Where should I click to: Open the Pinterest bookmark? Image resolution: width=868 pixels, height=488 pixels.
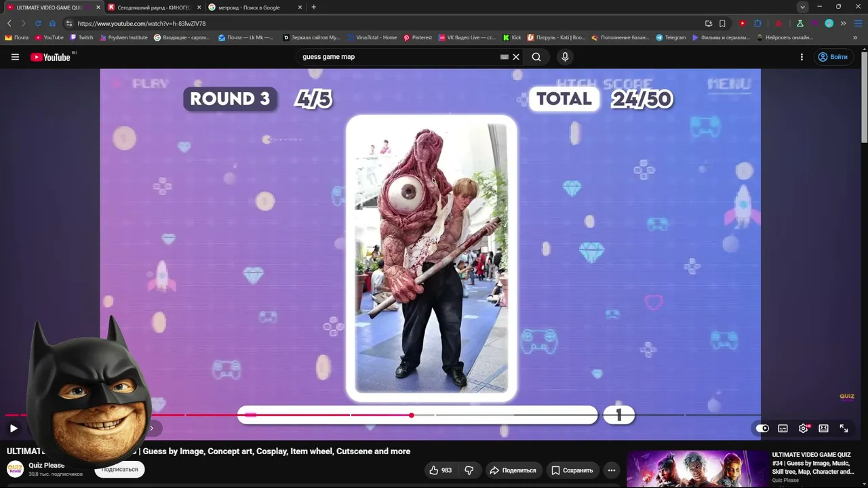coord(418,37)
